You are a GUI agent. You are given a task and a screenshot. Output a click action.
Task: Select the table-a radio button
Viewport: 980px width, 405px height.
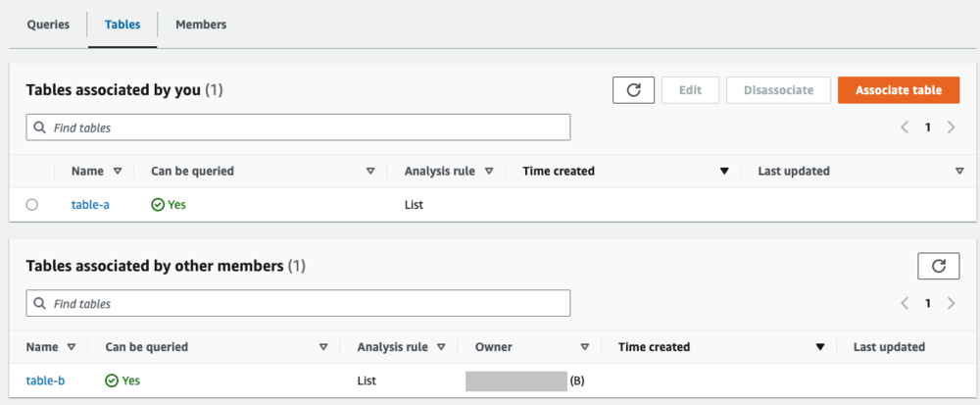point(32,205)
